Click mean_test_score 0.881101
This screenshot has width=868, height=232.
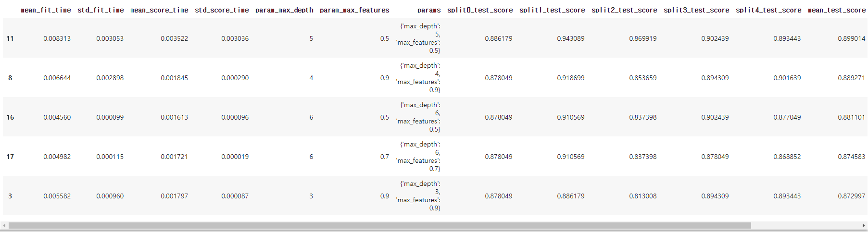pos(852,117)
